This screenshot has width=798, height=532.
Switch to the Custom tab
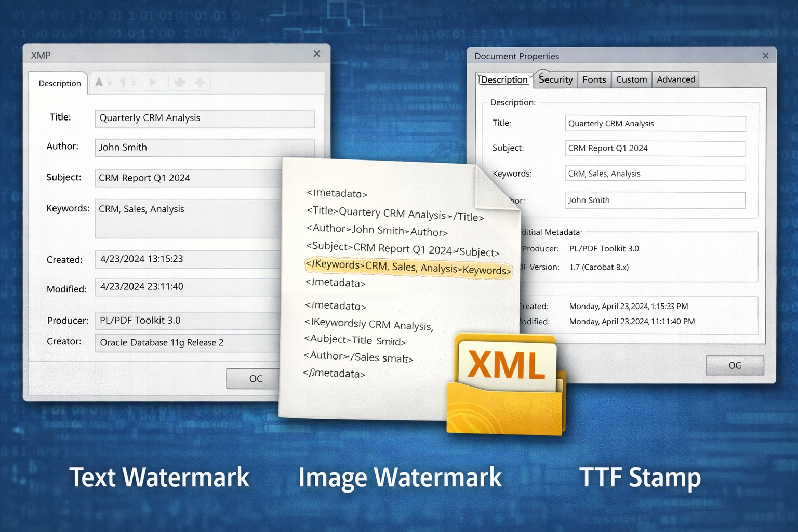point(631,79)
